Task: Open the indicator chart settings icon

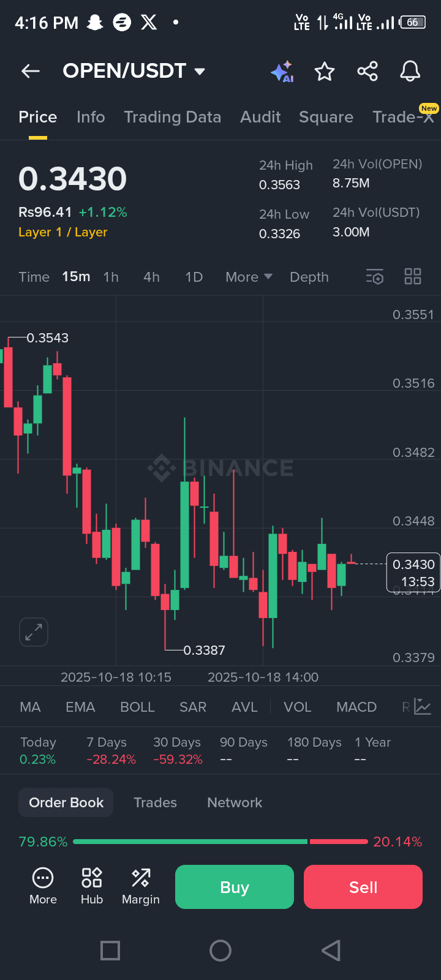Action: [x=423, y=707]
